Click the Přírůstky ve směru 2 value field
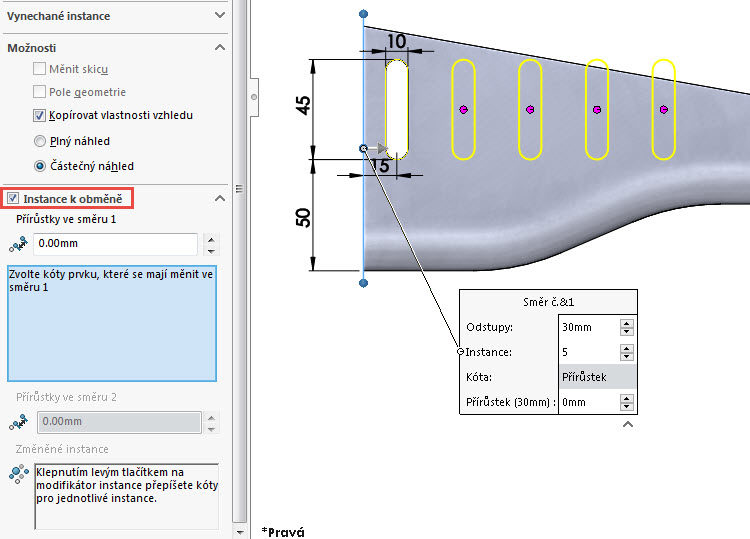 click(119, 422)
